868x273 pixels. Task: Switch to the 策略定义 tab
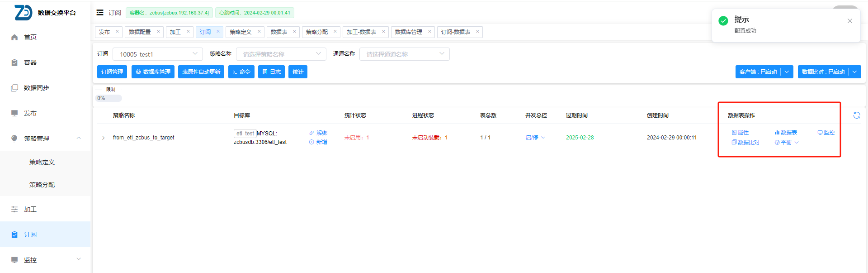tap(241, 32)
